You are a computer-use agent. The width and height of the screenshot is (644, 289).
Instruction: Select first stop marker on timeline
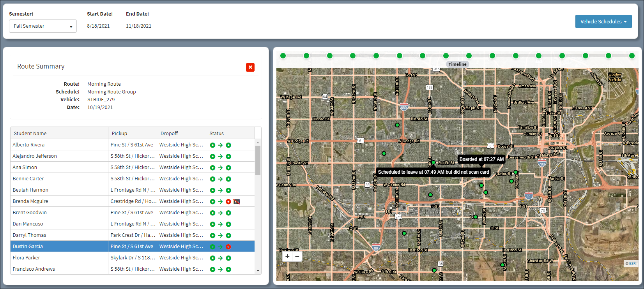[283, 56]
